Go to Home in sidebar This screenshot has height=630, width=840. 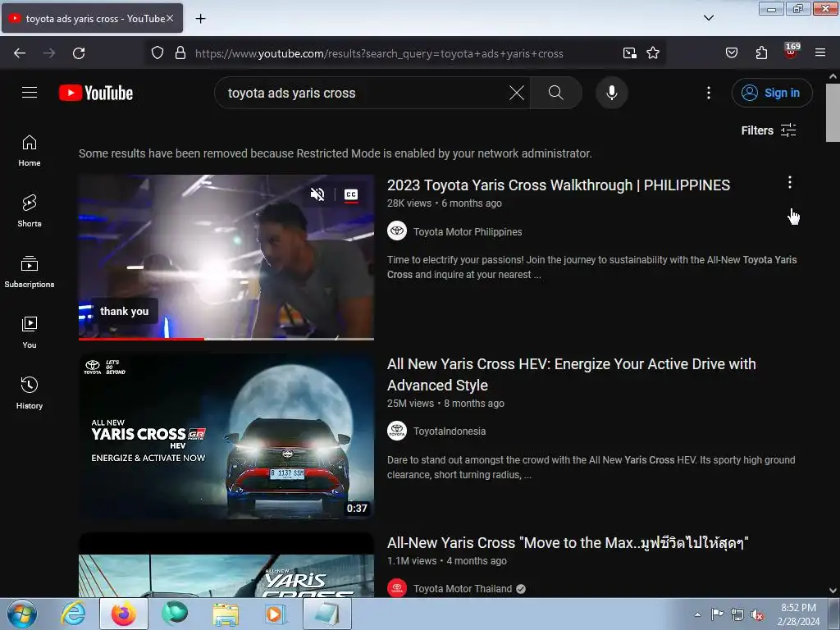30,151
